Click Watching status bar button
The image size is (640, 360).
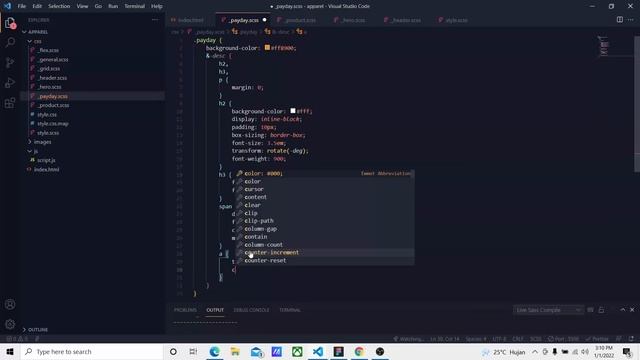(408, 339)
